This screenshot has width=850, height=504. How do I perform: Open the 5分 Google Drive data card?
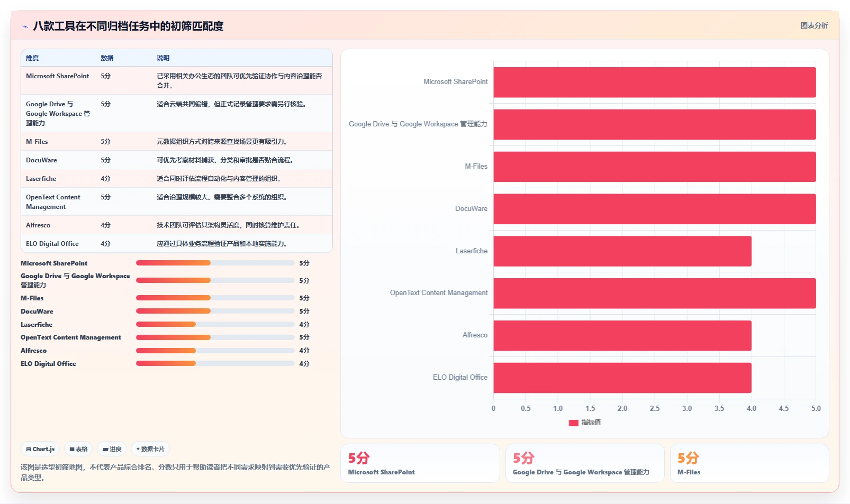(585, 463)
